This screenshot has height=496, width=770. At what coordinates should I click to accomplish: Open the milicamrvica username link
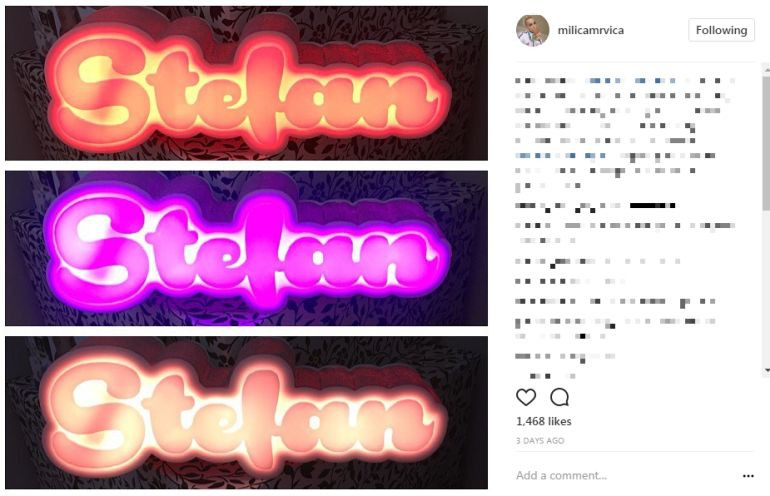pyautogui.click(x=590, y=30)
